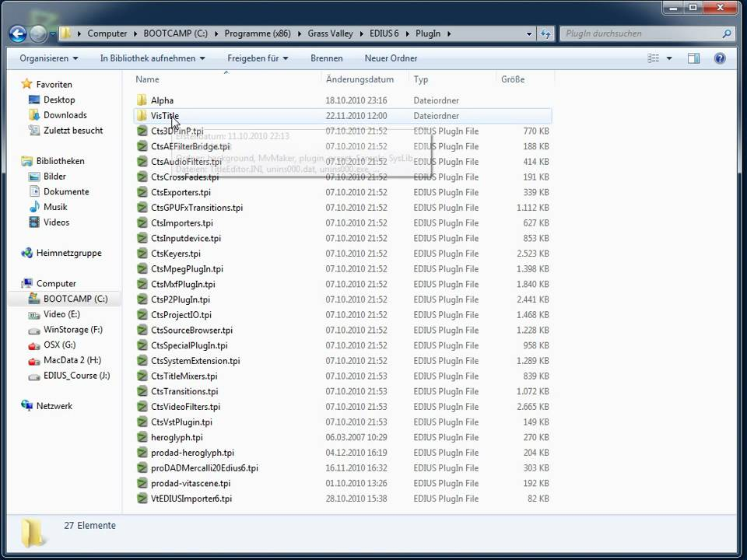Screen dimensions: 747x560
Task: Select MacData 2 (H:) drive
Action: [x=72, y=360]
